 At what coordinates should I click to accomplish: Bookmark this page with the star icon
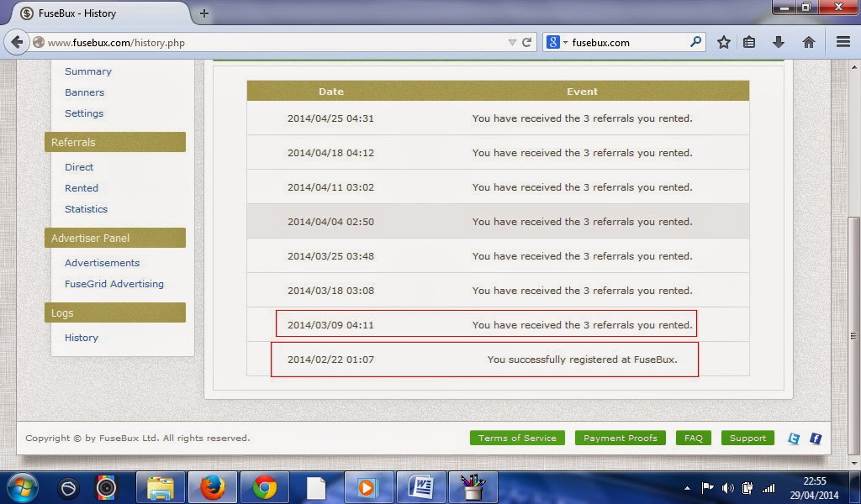(x=724, y=42)
